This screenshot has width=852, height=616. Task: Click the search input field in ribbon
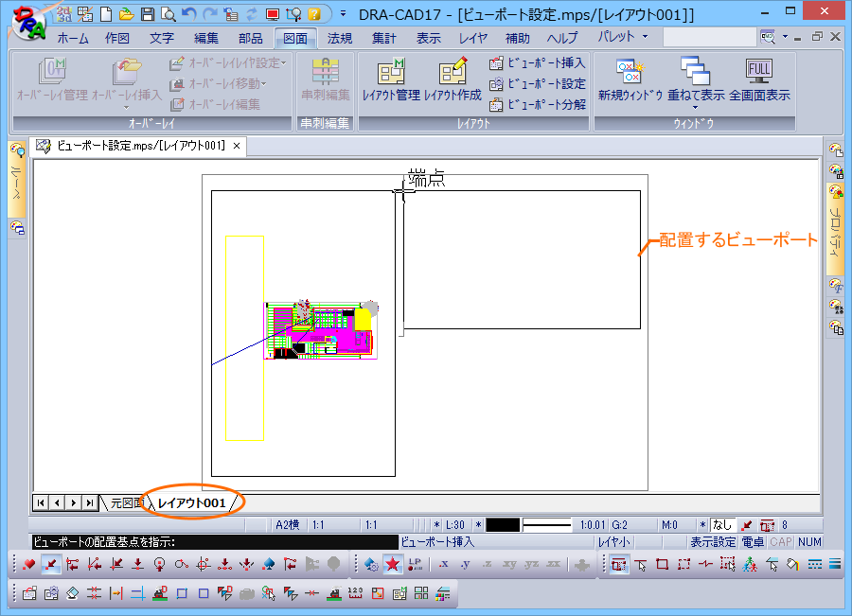click(709, 37)
